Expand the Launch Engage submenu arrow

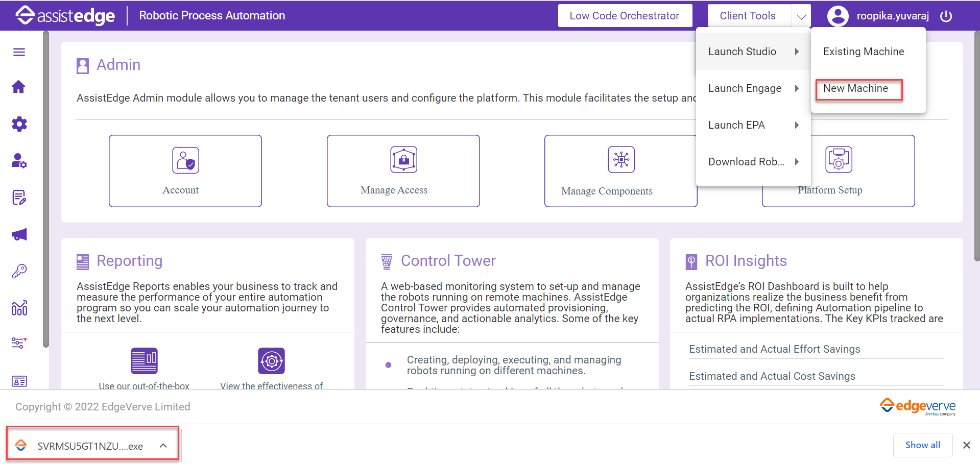click(797, 88)
